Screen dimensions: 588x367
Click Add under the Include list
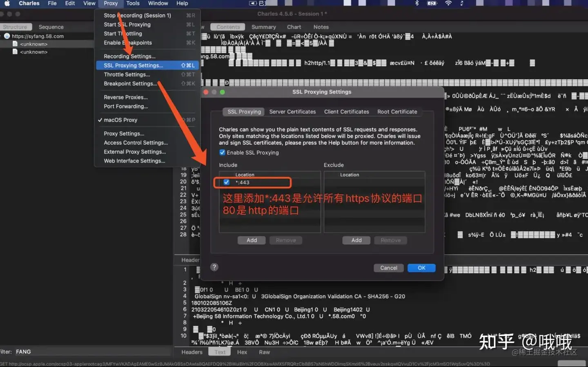point(252,240)
